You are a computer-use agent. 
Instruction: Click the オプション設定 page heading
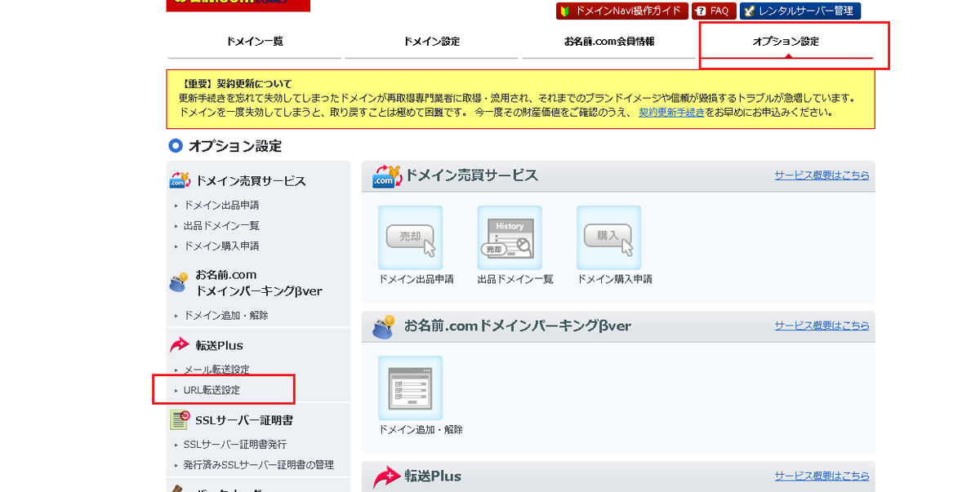(x=235, y=146)
